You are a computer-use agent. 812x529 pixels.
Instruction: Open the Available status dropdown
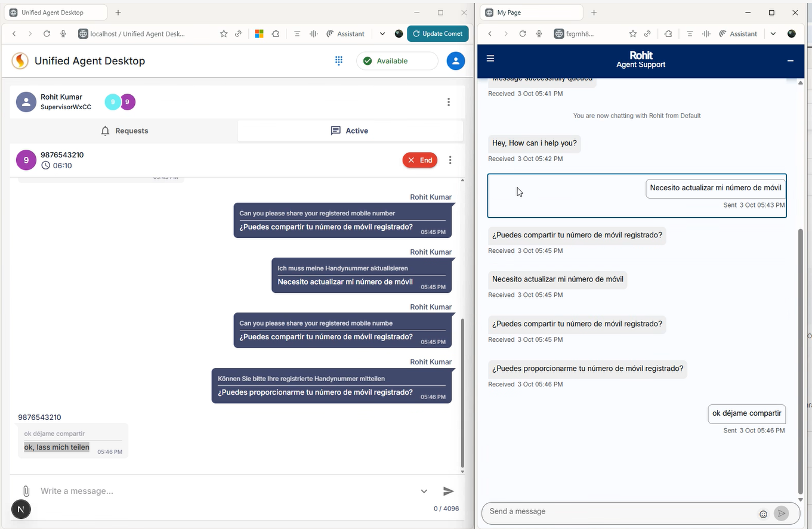pos(397,61)
